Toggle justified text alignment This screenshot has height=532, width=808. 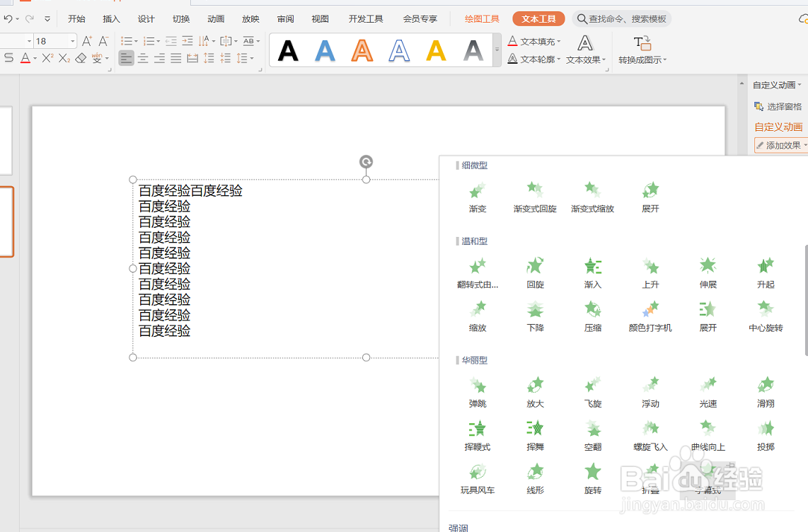pyautogui.click(x=176, y=58)
